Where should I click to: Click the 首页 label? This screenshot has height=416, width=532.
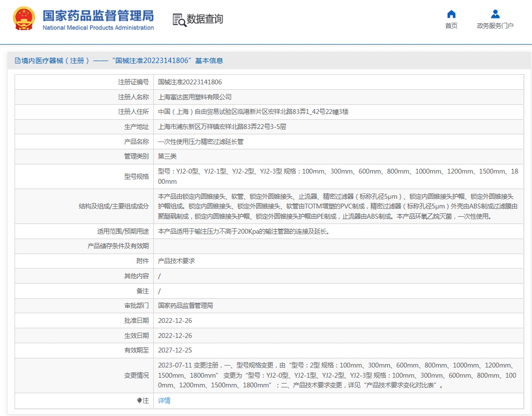[x=451, y=26]
